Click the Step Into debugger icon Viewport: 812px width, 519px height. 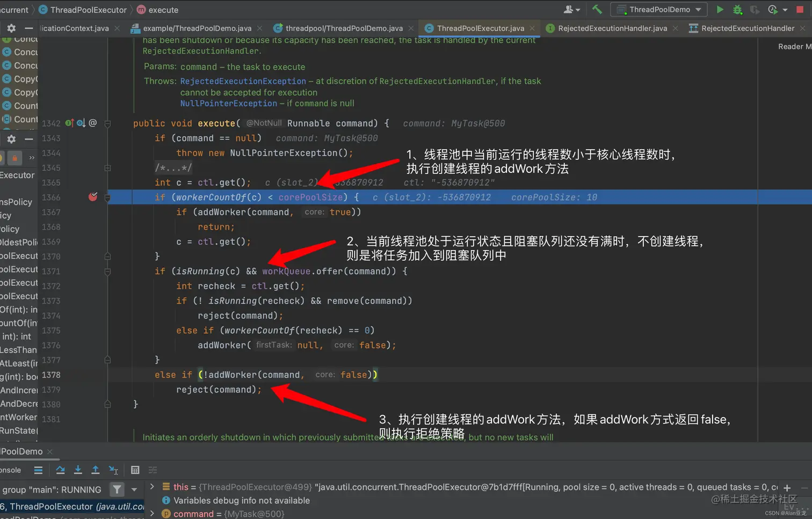pyautogui.click(x=78, y=470)
